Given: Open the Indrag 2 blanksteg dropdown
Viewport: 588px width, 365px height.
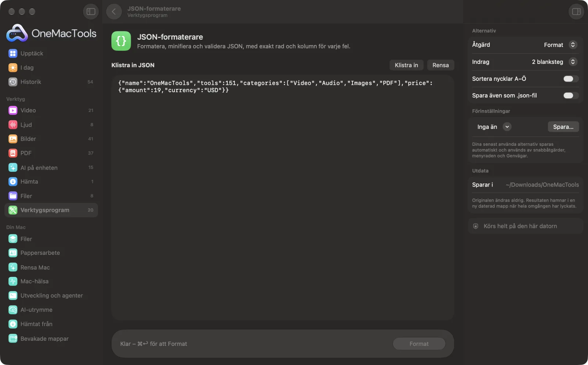Looking at the screenshot, I should pyautogui.click(x=554, y=62).
